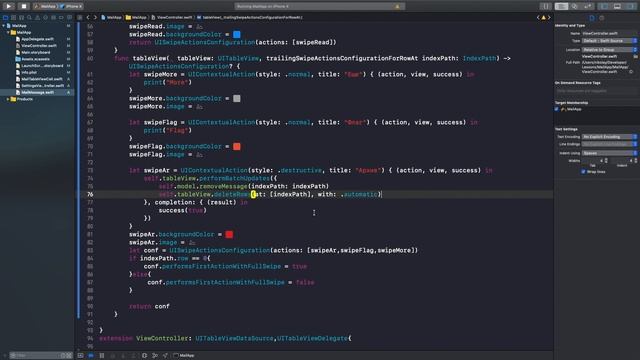The width and height of the screenshot is (640, 360).
Task: Reveal full path in Finder arrow
Action: (631, 72)
